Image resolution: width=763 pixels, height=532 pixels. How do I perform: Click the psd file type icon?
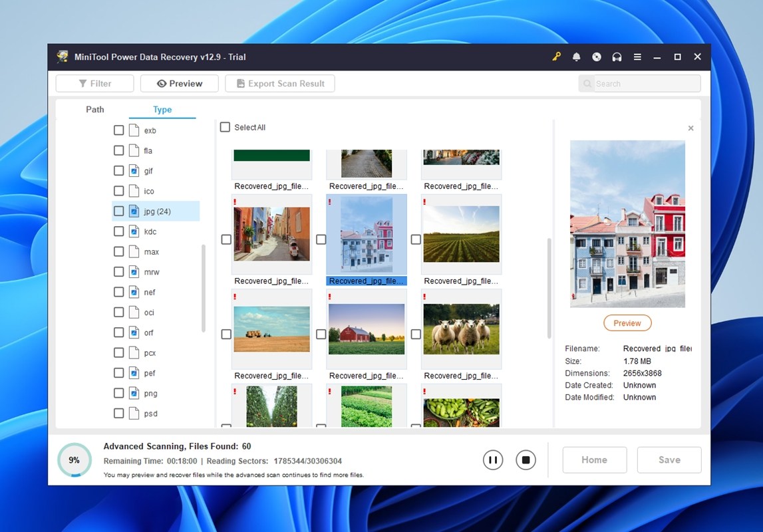click(134, 414)
